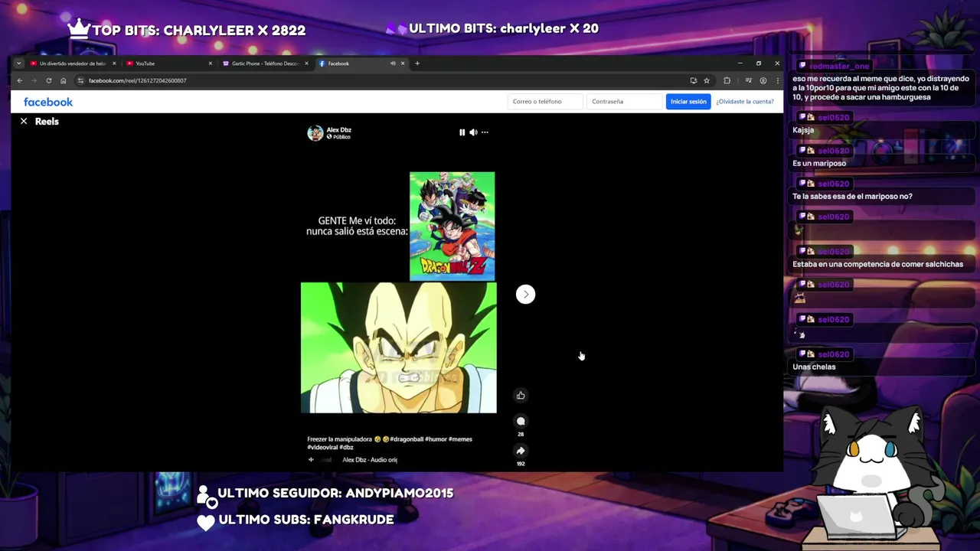
Task: Focus the Contraseña field
Action: point(624,101)
